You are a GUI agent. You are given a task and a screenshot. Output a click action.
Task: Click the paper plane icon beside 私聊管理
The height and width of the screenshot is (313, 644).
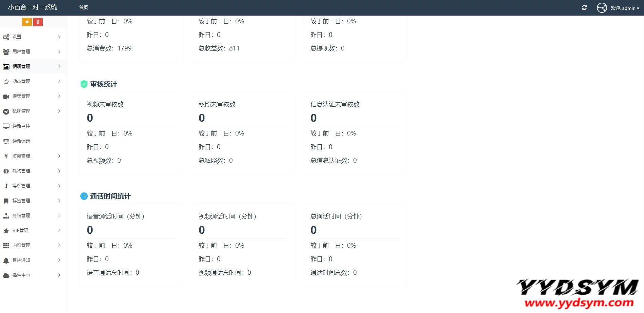[x=6, y=111]
